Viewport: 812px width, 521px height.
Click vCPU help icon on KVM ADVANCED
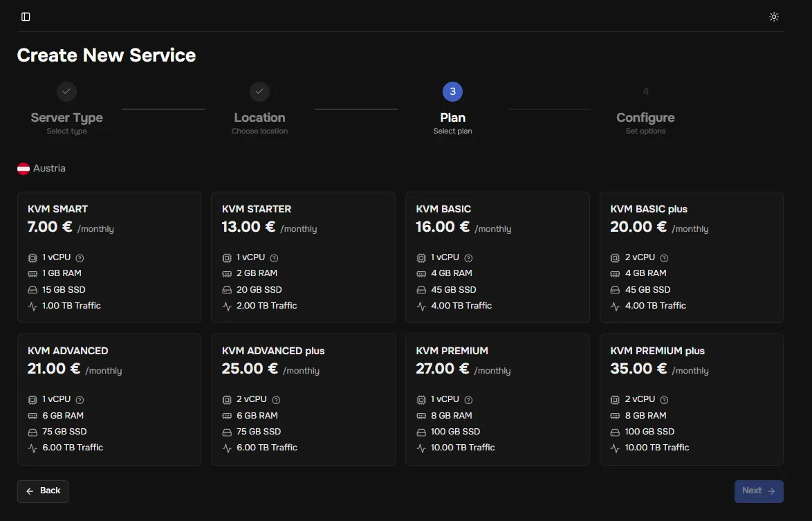pos(80,400)
